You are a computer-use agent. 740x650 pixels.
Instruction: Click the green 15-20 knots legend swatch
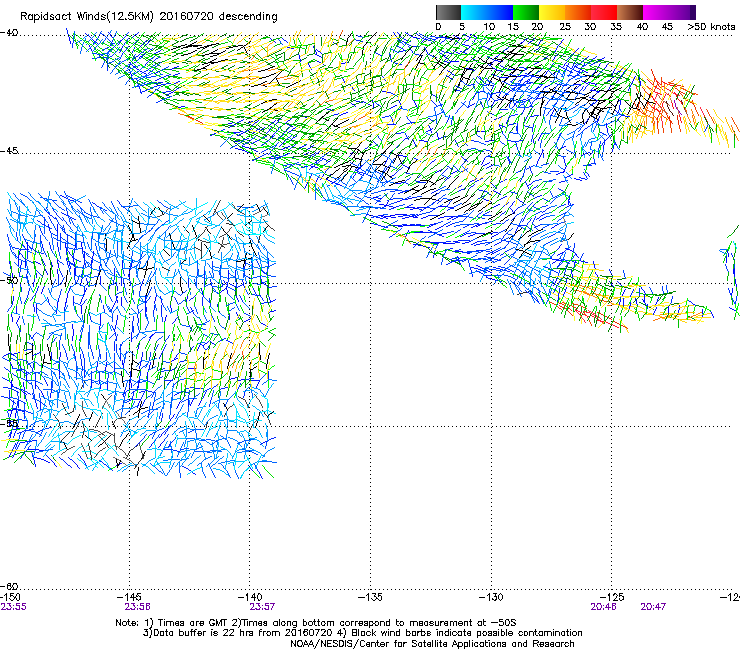pyautogui.click(x=526, y=12)
